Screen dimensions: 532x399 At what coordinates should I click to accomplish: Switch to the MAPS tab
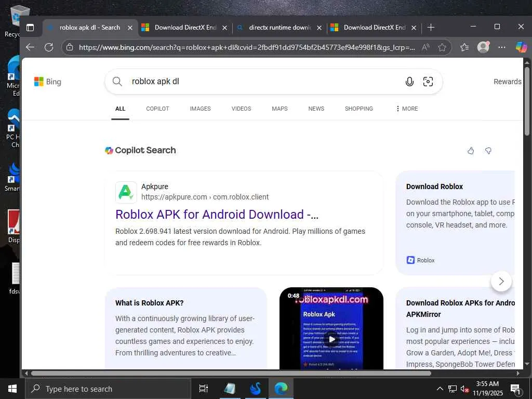coord(280,109)
